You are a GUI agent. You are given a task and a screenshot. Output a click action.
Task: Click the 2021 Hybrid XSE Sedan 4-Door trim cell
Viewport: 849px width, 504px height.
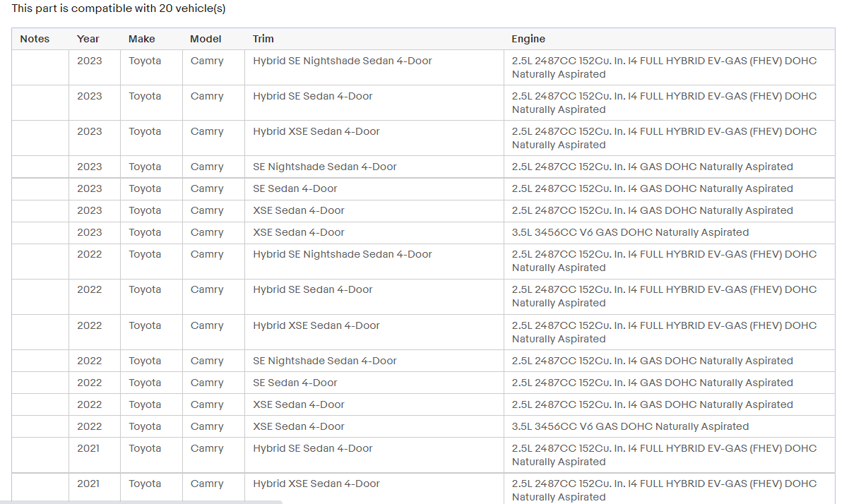point(374,488)
